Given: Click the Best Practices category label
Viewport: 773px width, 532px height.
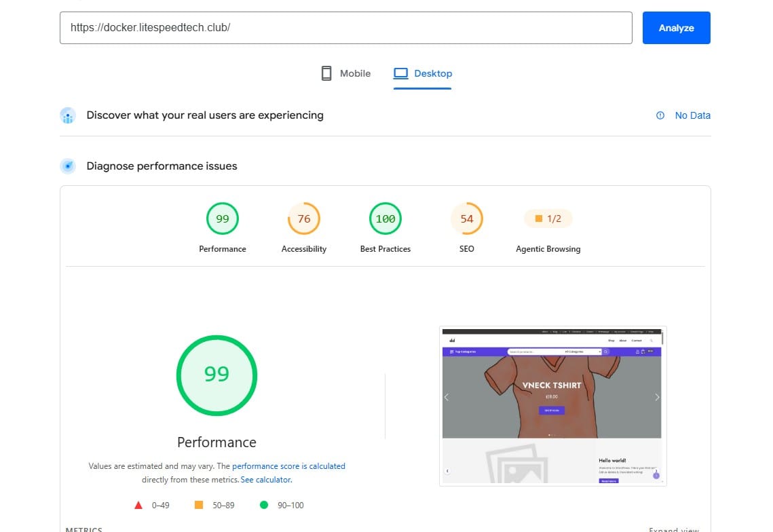Looking at the screenshot, I should point(385,249).
